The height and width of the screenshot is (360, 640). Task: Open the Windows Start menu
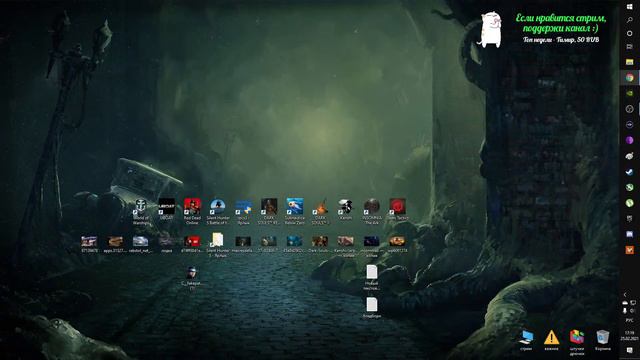click(x=630, y=6)
